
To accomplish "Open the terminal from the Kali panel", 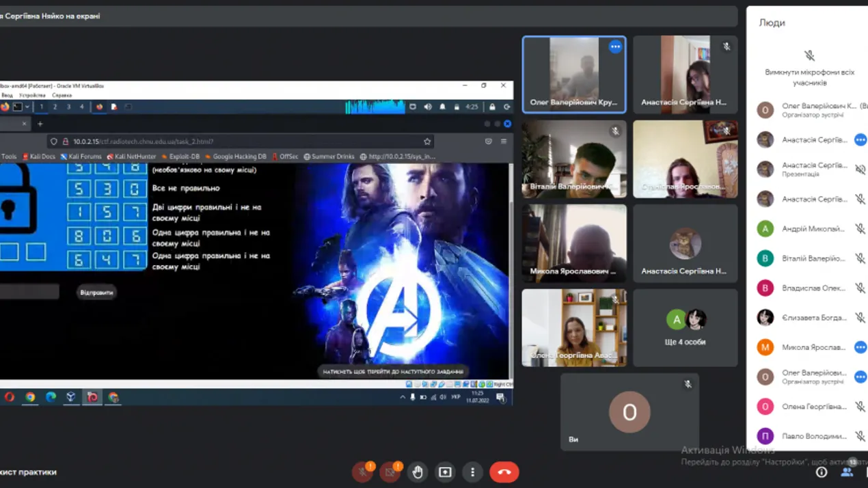I will [x=18, y=107].
